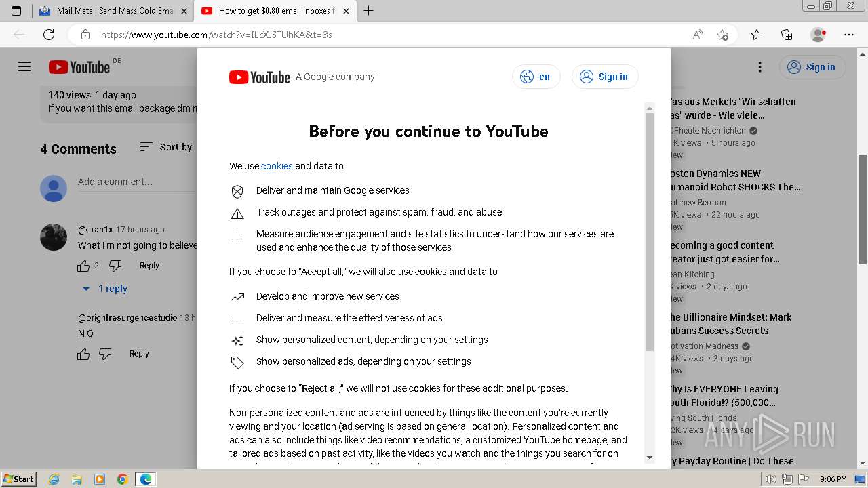868x488 pixels.
Task: Open Why Is EVERYONE Leaving South Florida video
Action: (725, 396)
